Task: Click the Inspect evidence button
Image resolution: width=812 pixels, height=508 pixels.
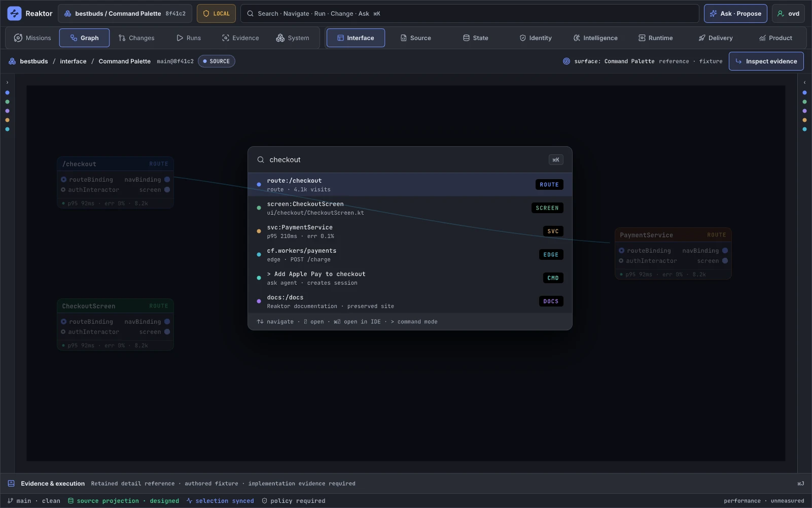Action: (766, 61)
